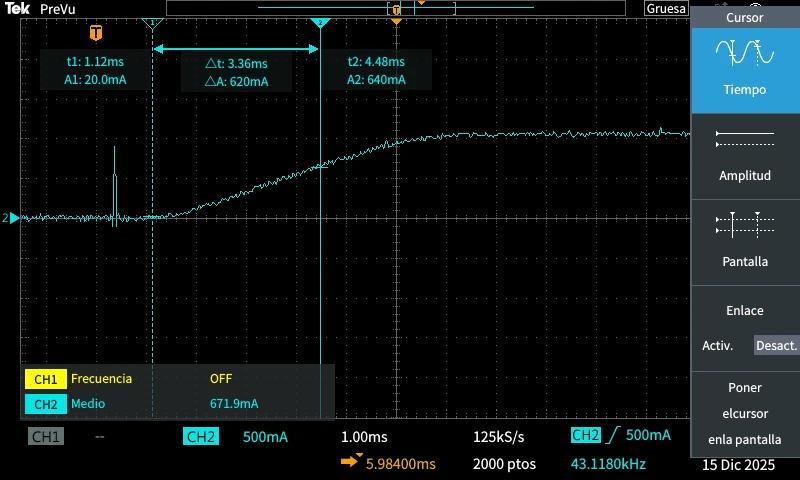The image size is (800, 480).
Task: Click the 't2: 4.48ms' cursor readout
Action: 376,62
